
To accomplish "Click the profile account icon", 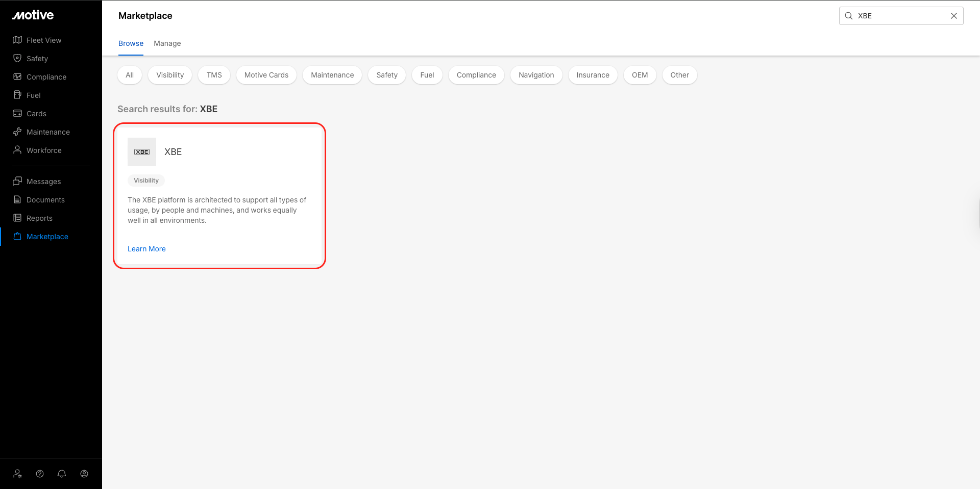I will tap(84, 474).
